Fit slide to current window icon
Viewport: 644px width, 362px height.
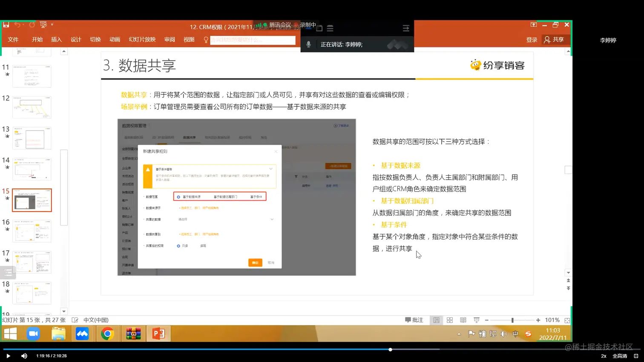pyautogui.click(x=567, y=320)
